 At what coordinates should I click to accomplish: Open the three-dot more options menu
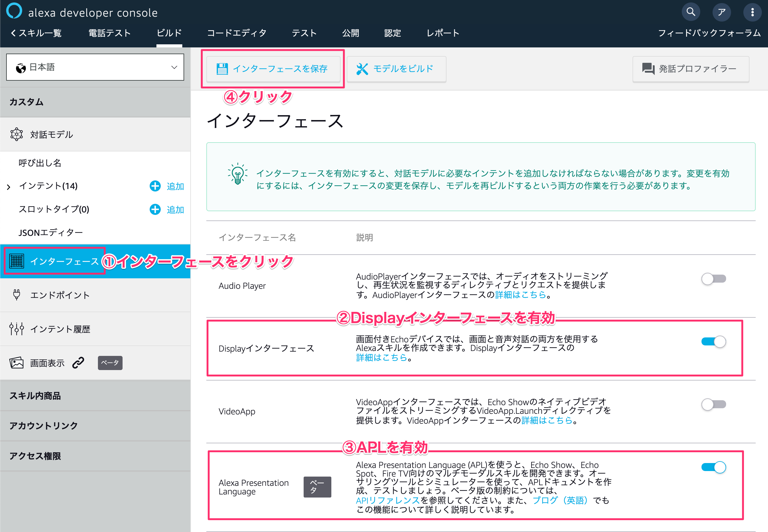(x=752, y=12)
